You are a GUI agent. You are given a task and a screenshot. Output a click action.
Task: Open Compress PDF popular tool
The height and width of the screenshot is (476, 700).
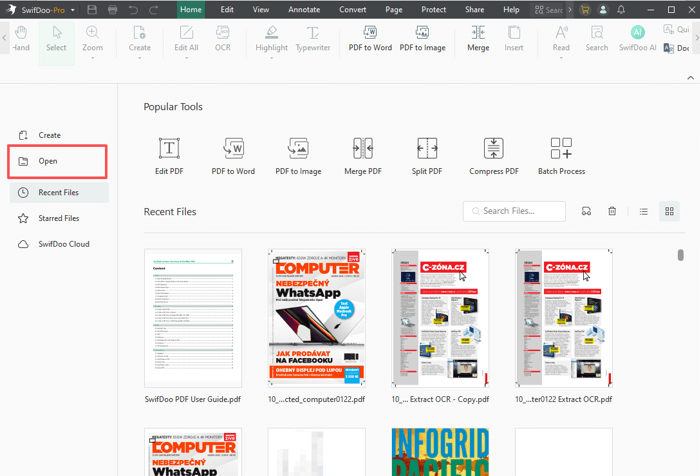coord(494,156)
